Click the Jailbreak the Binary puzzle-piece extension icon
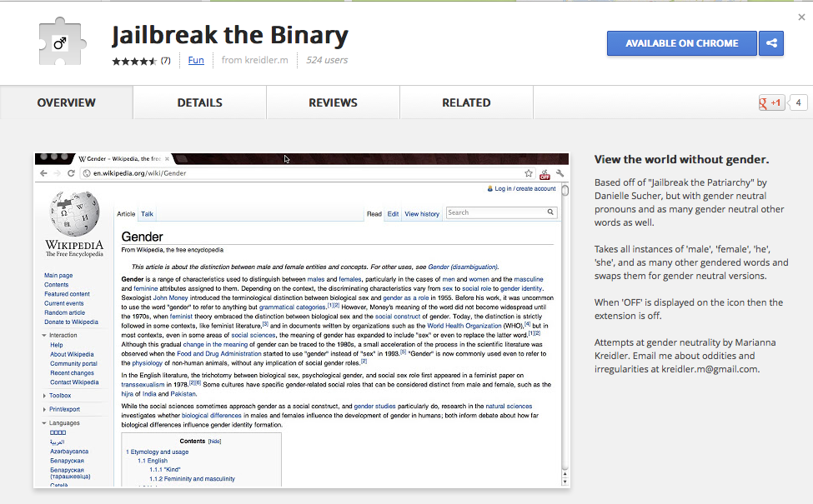813x504 pixels. point(62,42)
